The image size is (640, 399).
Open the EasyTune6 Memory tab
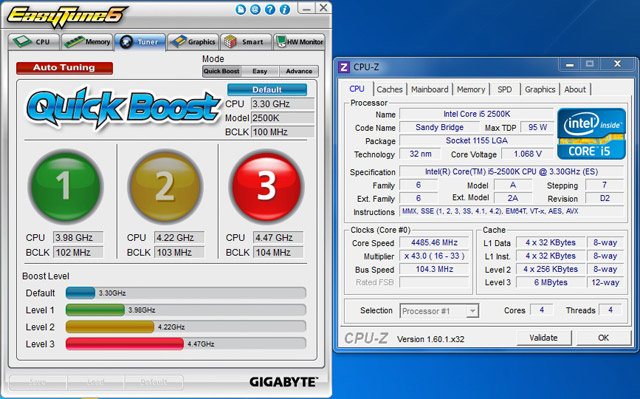pyautogui.click(x=87, y=42)
